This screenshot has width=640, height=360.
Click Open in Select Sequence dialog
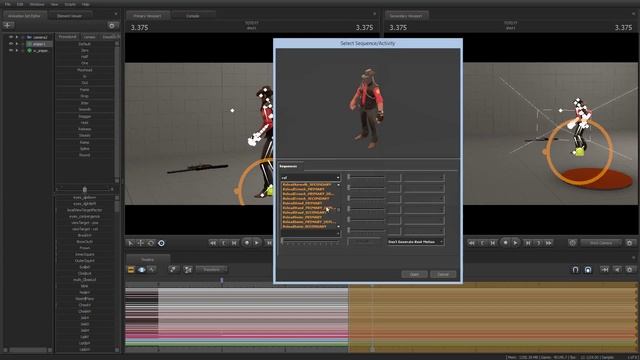tap(414, 274)
